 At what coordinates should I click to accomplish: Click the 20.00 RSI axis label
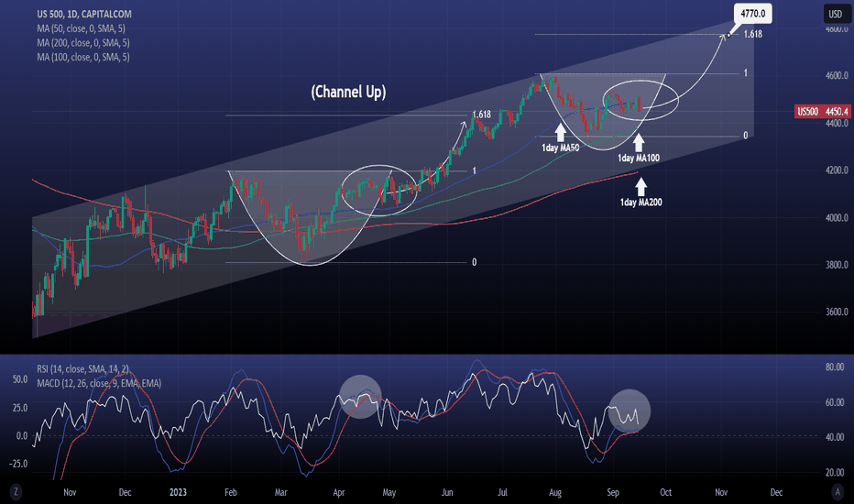coord(835,473)
